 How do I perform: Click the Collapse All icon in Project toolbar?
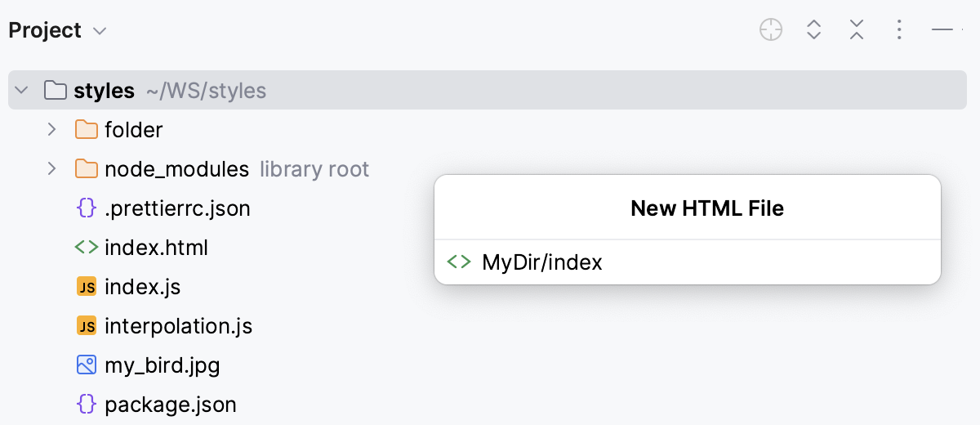(856, 30)
